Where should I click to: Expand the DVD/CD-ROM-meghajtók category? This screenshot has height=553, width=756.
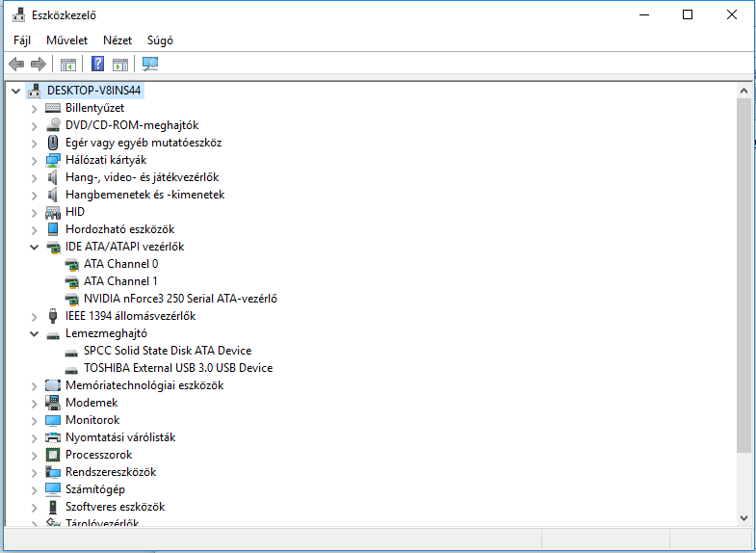click(x=35, y=126)
